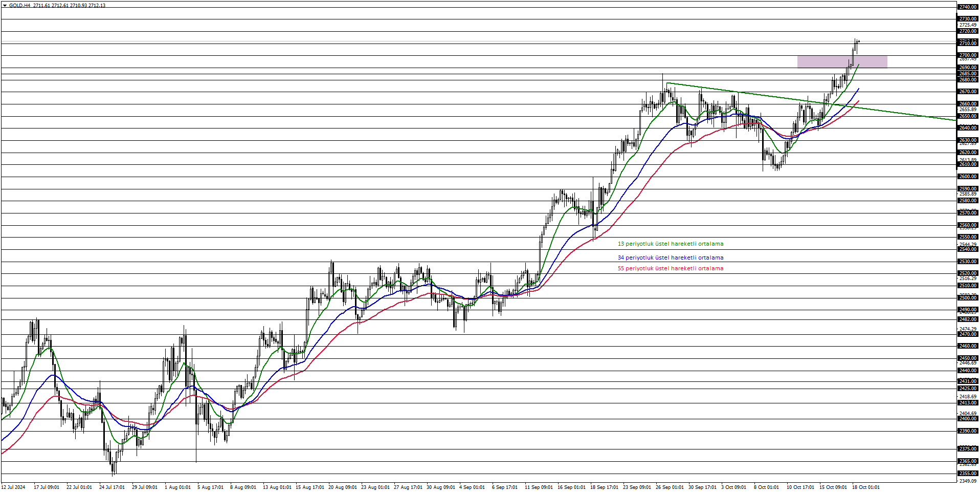980x493 pixels.
Task: Click the 2418.69 axis price value
Action: (968, 397)
